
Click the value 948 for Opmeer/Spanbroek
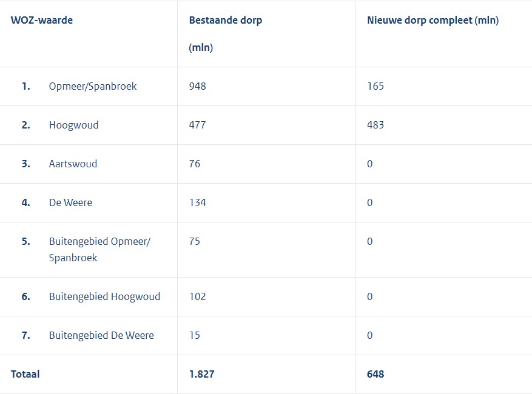coord(198,86)
